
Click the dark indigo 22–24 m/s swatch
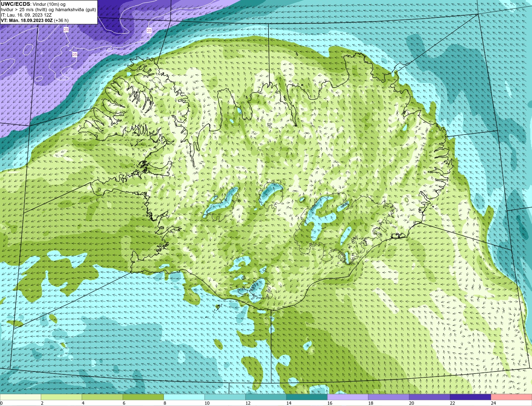tap(470, 397)
